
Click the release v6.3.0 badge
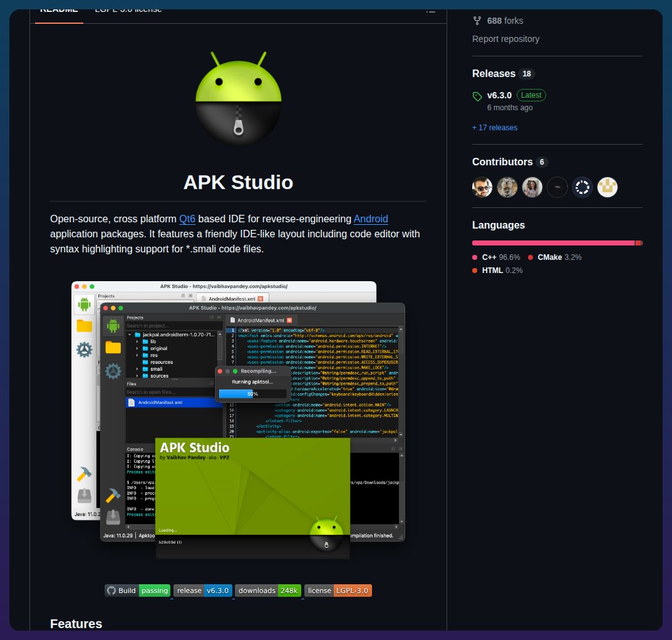tap(203, 591)
